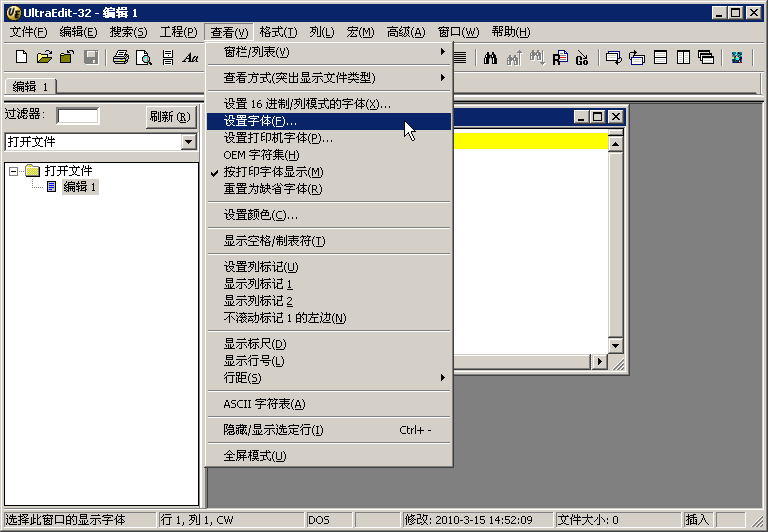
Task: Toggle 显示列标记 2
Action: 328,301
